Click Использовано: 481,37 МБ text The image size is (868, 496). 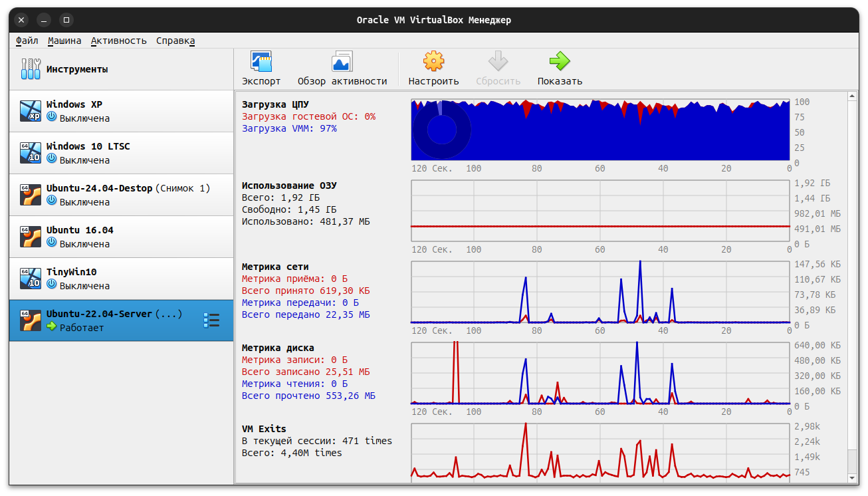point(306,221)
